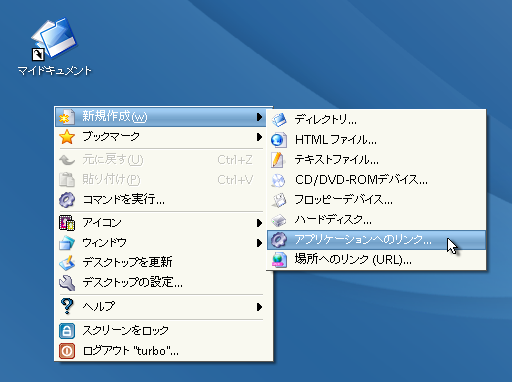The height and width of the screenshot is (382, 512).
Task: Select ディレクトリ... in the submenu
Action: (x=376, y=120)
